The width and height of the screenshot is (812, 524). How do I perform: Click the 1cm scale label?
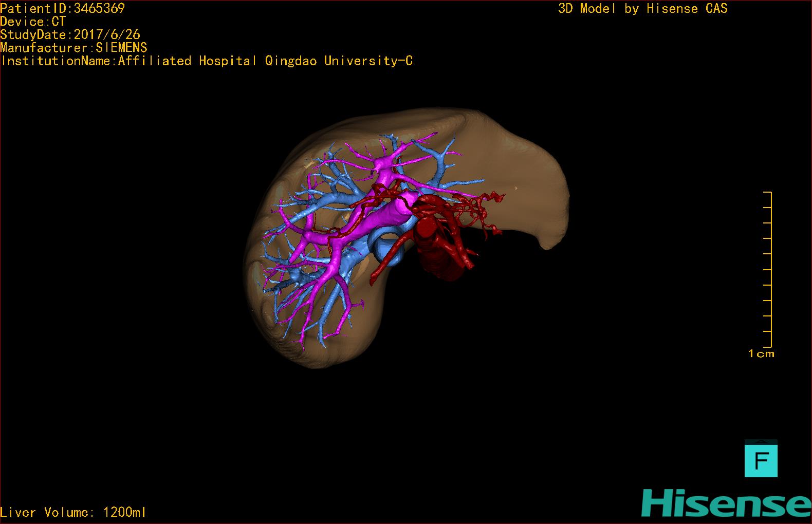[x=761, y=353]
